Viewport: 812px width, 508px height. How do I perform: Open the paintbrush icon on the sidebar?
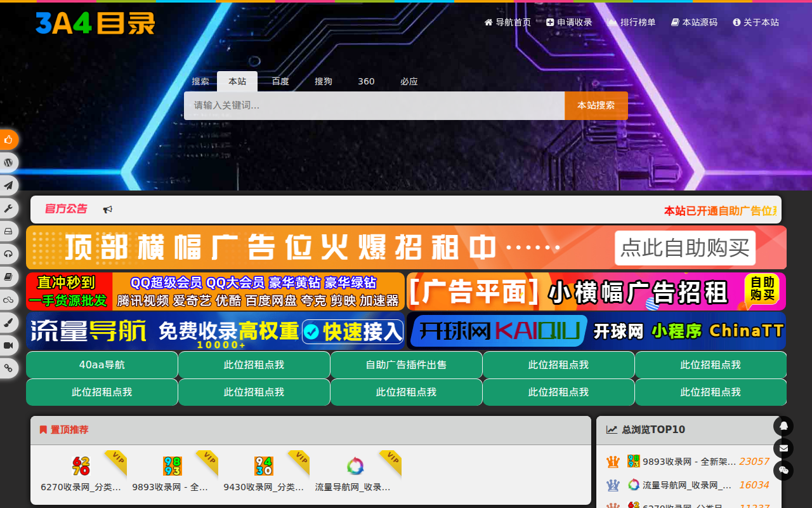[x=8, y=323]
